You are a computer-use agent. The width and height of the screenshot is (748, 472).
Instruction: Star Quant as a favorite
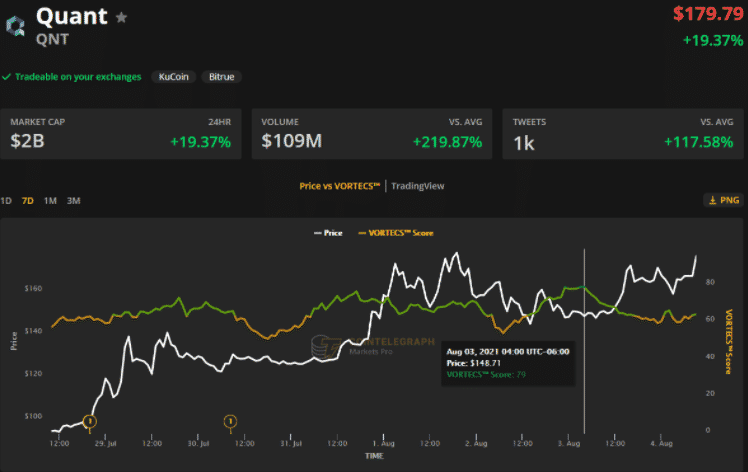coord(122,17)
